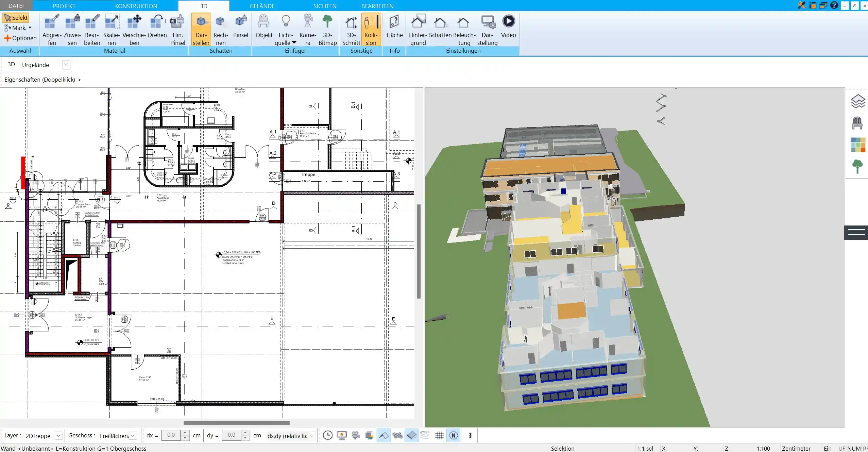Screen dimensions: 868x452
Task: Activate the Drehen rotate material tool
Action: [157, 27]
